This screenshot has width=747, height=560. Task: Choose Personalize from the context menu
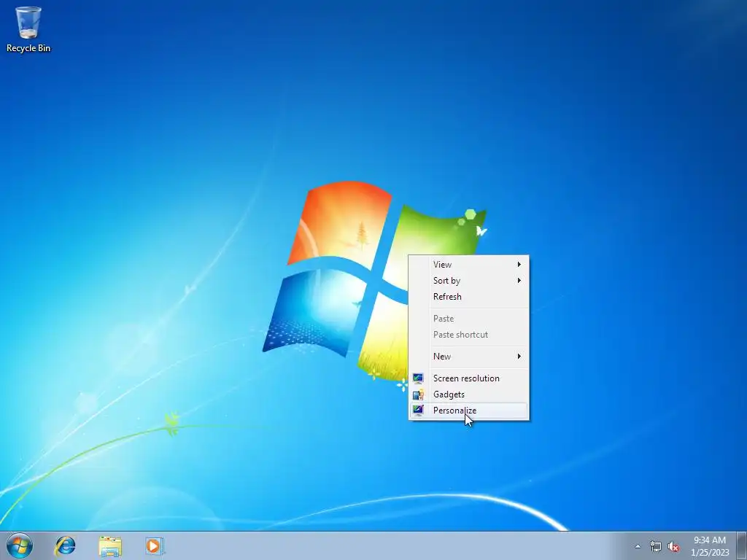pos(469,411)
